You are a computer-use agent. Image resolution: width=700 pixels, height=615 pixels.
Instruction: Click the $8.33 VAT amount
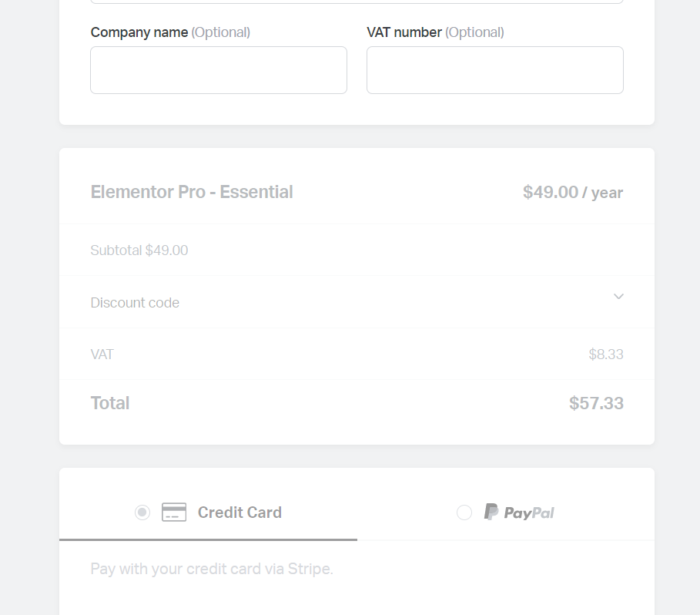point(606,355)
